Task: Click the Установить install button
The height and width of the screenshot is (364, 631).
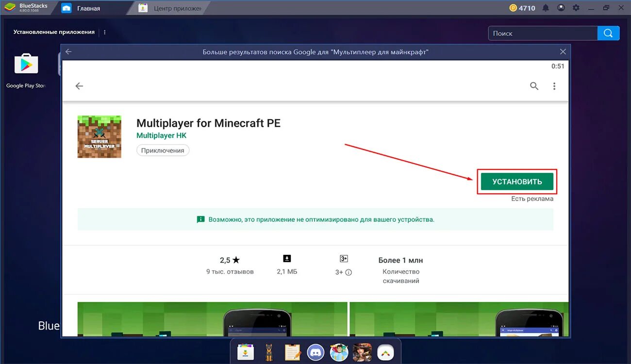Action: click(517, 182)
